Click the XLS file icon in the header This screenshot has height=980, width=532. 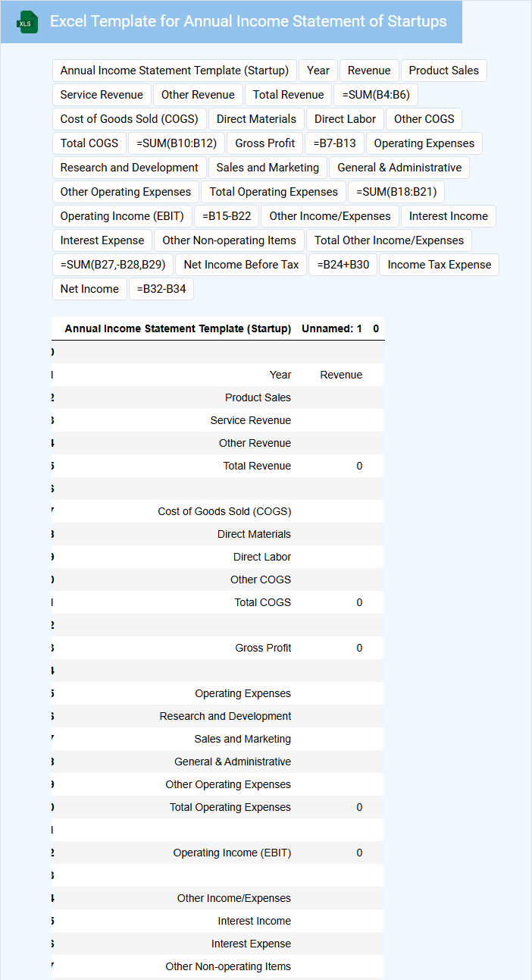pyautogui.click(x=28, y=22)
